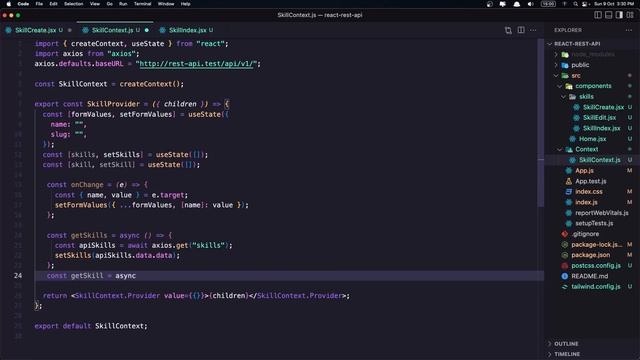
Task: Open the Run menu
Action: [x=123, y=4]
